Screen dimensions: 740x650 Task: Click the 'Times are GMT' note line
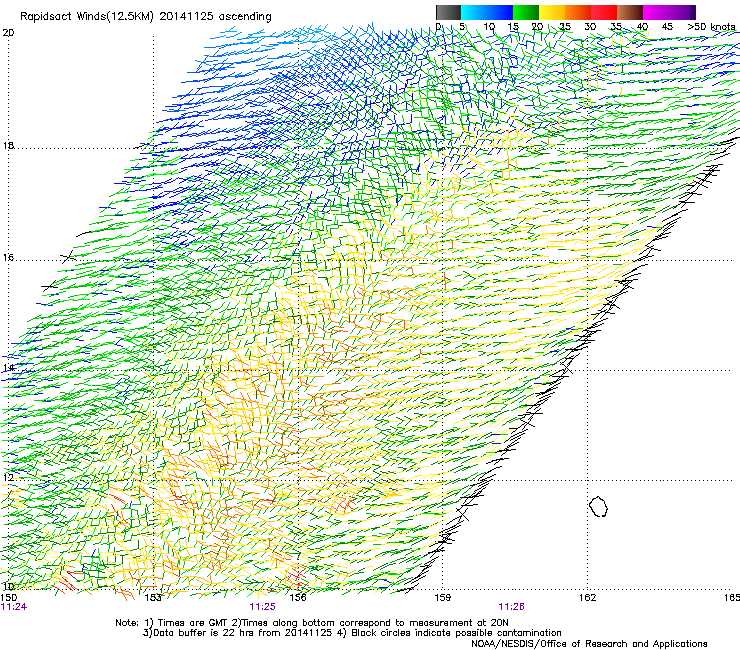tap(312, 623)
